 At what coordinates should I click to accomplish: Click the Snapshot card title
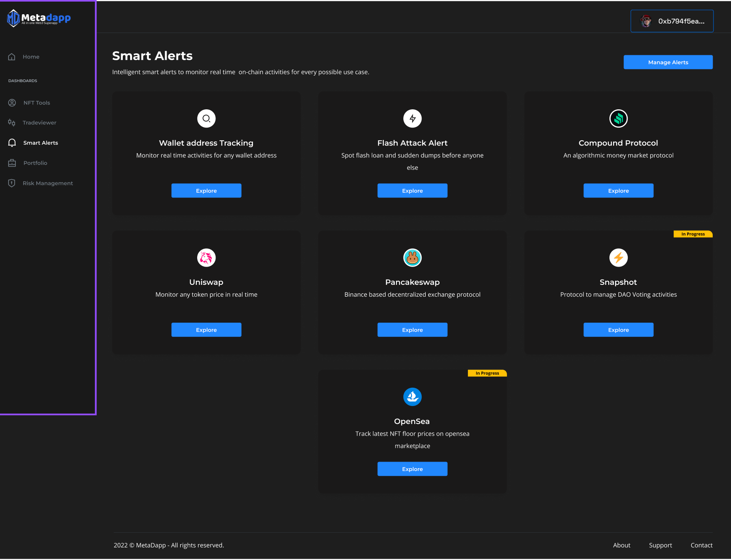[619, 282]
